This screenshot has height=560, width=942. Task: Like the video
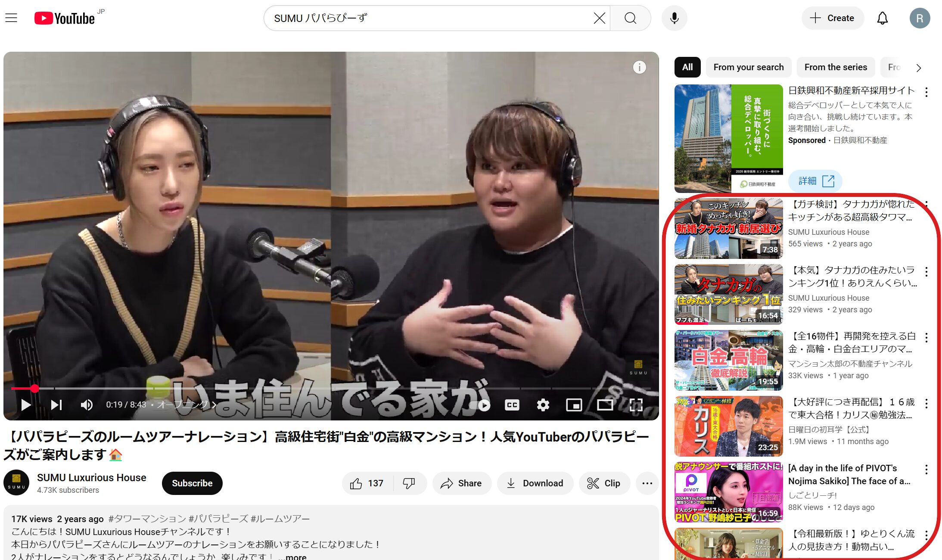click(x=367, y=483)
